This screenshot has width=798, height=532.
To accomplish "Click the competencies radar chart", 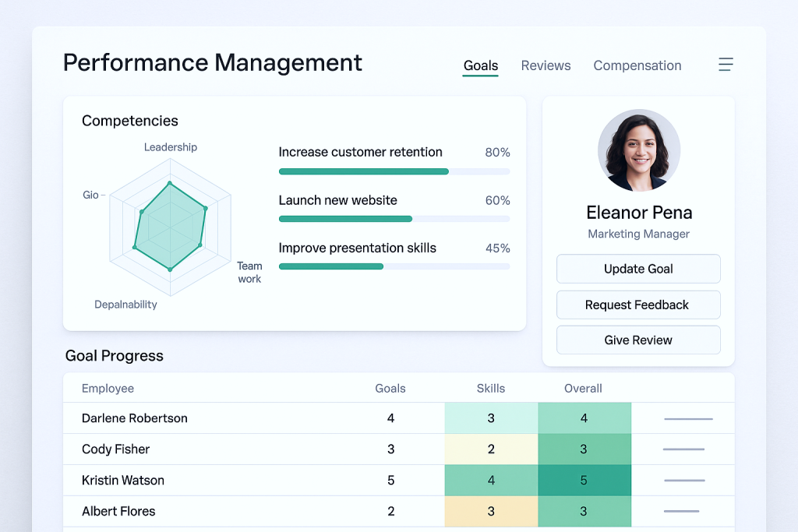I will (x=170, y=227).
